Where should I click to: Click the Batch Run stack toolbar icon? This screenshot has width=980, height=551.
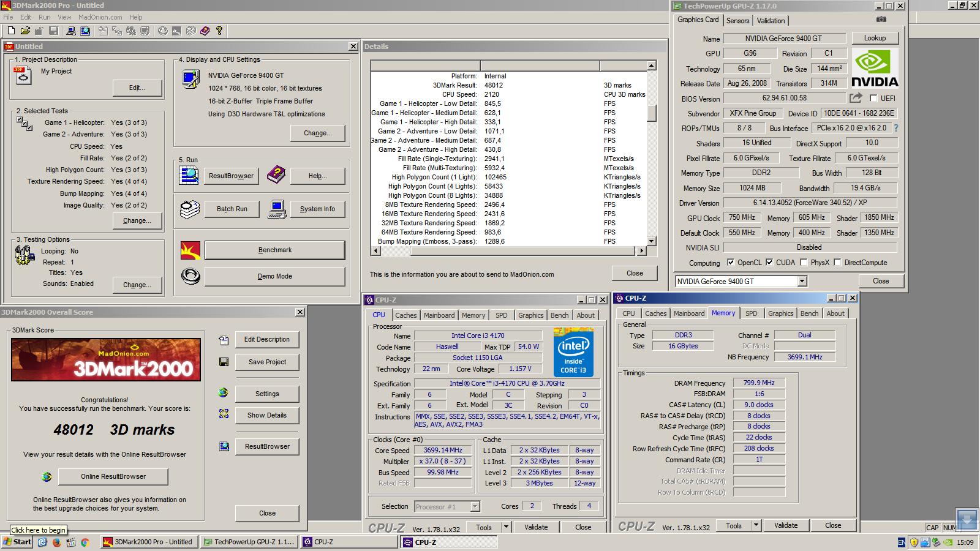tap(190, 31)
